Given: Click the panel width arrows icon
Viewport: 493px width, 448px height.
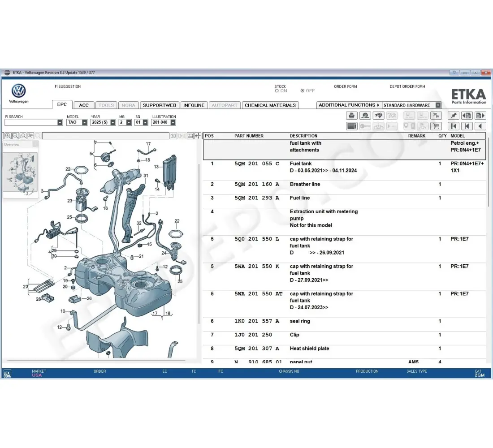Looking at the screenshot, I should coord(198,136).
